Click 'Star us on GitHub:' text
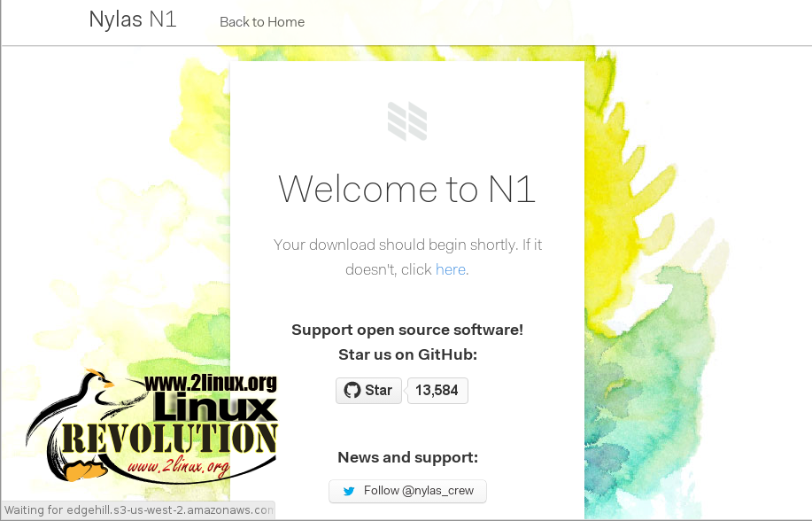Screen dimensions: 812x521 407,354
